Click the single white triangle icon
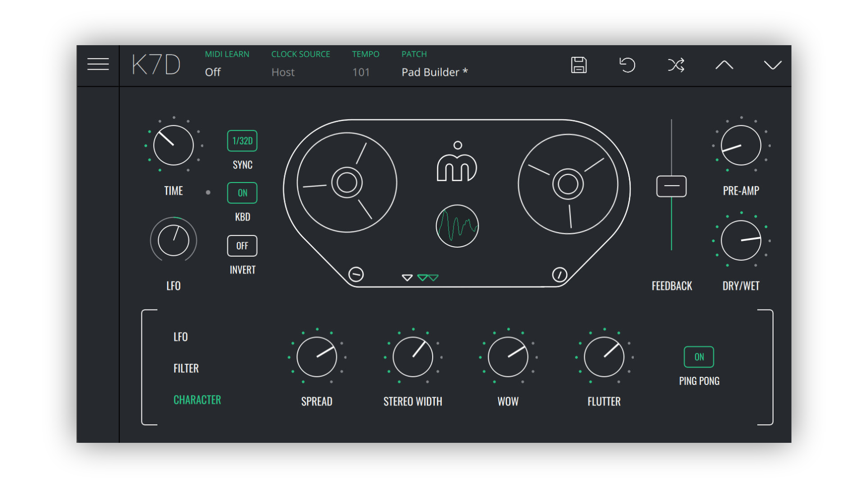This screenshot has height=488, width=868. pyautogui.click(x=407, y=277)
